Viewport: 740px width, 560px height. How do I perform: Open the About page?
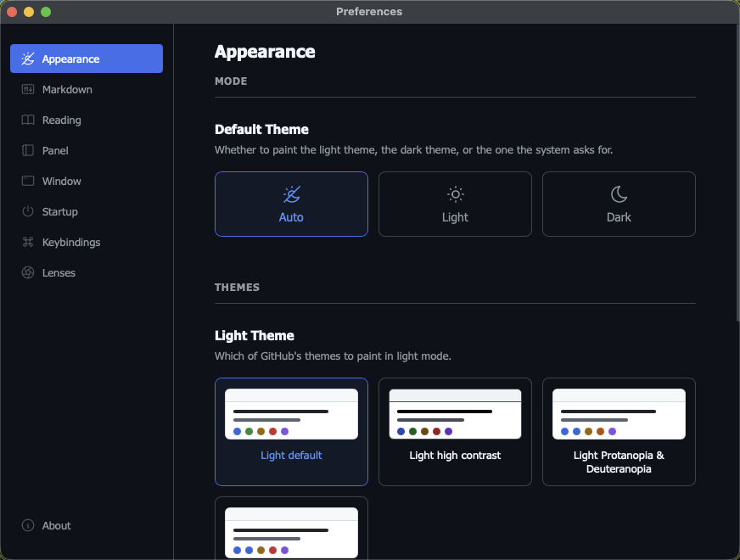pos(87,525)
